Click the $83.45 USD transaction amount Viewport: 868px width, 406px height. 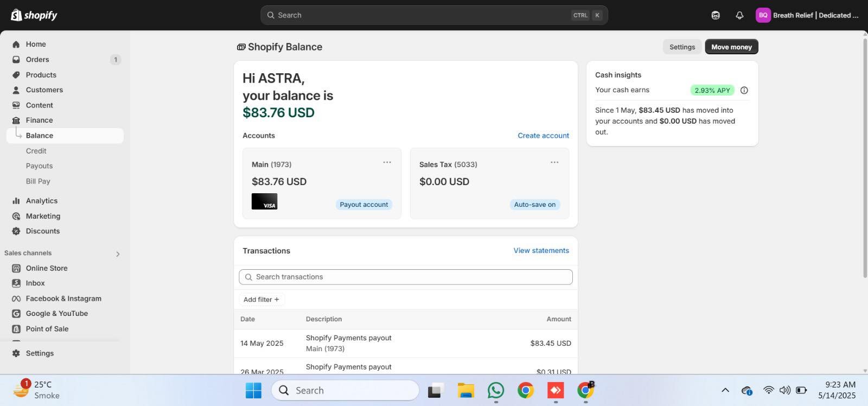click(x=551, y=344)
